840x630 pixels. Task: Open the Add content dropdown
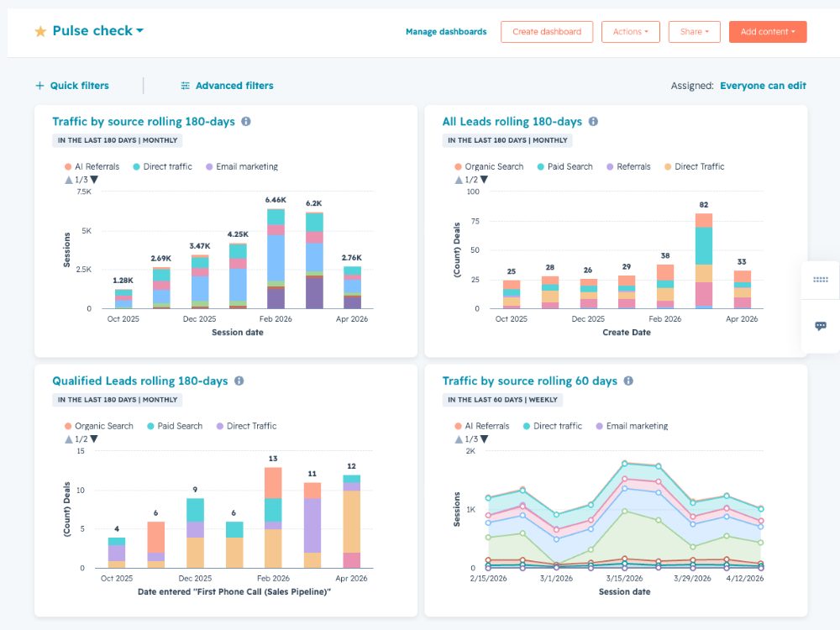[x=768, y=32]
